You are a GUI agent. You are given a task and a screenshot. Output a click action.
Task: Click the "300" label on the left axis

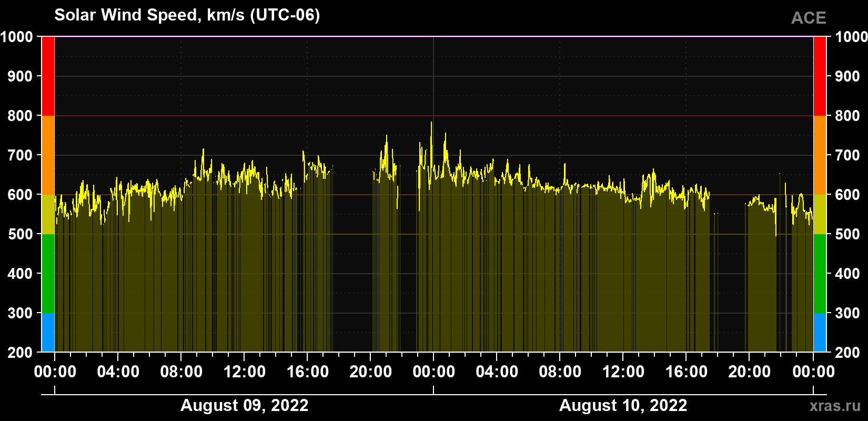[20, 313]
